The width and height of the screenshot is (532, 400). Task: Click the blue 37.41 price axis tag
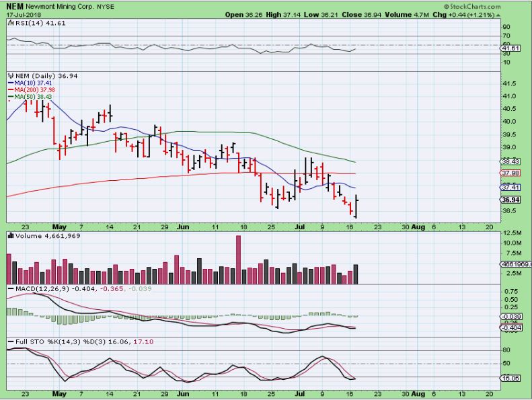tap(510, 188)
